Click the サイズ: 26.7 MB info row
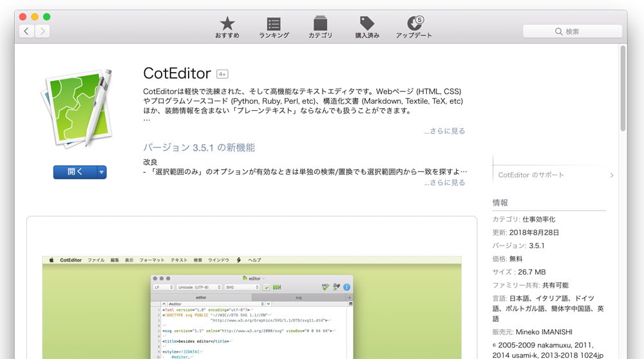This screenshot has width=644, height=359. point(519,272)
